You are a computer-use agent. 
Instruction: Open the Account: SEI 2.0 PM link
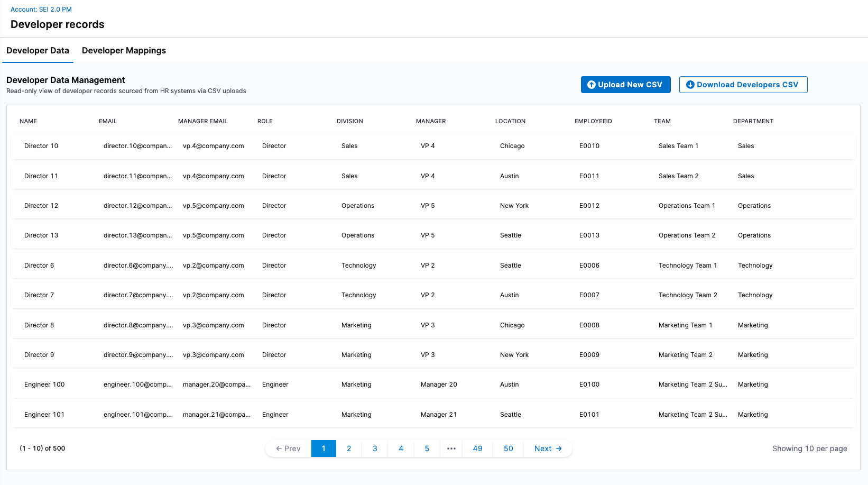point(41,10)
